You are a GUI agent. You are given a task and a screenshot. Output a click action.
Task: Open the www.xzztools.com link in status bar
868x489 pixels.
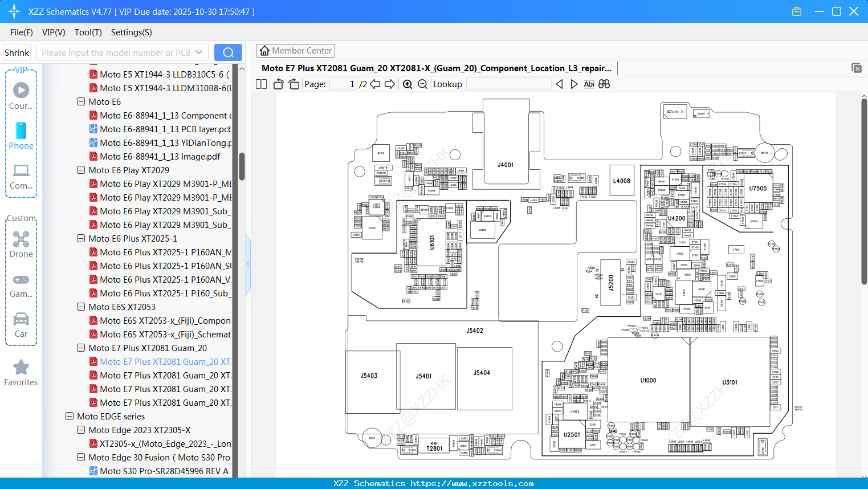point(472,483)
